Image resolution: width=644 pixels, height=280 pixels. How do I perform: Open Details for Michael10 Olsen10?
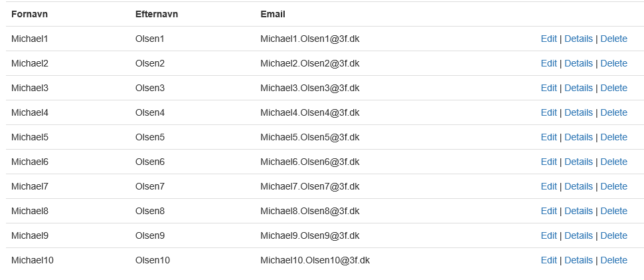pos(578,260)
